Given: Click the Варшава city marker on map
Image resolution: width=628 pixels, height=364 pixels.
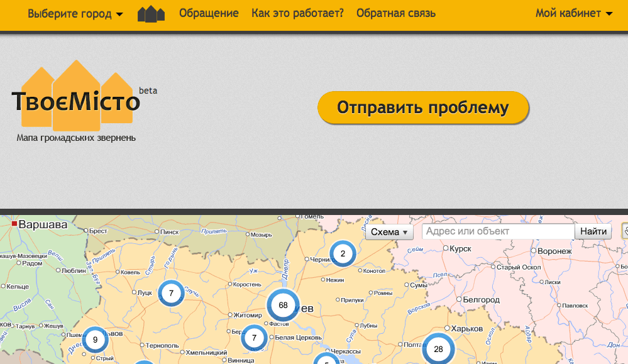Looking at the screenshot, I should [x=14, y=224].
